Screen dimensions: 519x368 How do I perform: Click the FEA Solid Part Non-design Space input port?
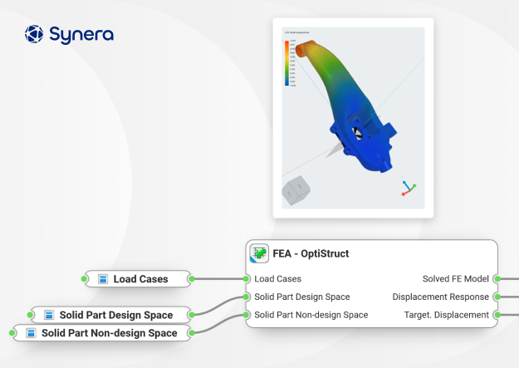click(x=246, y=315)
